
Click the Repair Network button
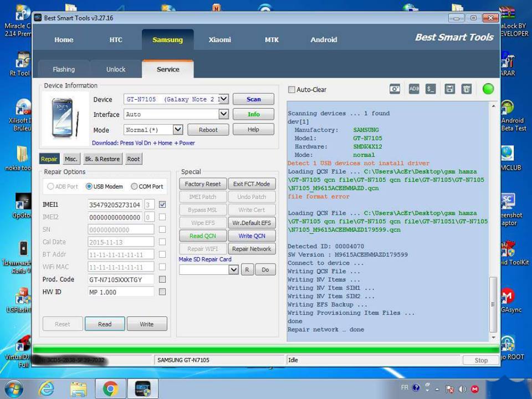point(252,249)
